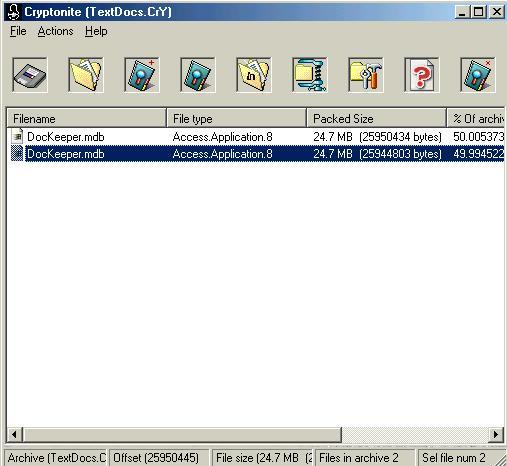Screen dimensions: 507x466
Task: Open the File menu
Action: tap(18, 31)
